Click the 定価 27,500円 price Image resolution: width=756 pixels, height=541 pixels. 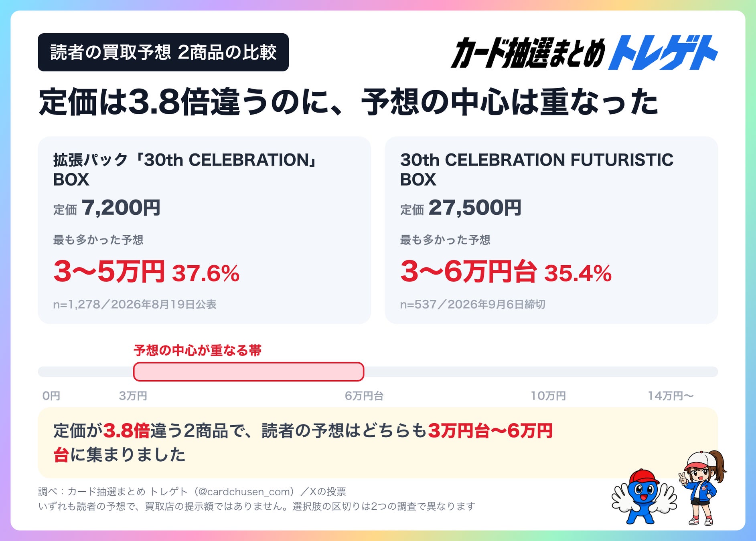pos(461,208)
